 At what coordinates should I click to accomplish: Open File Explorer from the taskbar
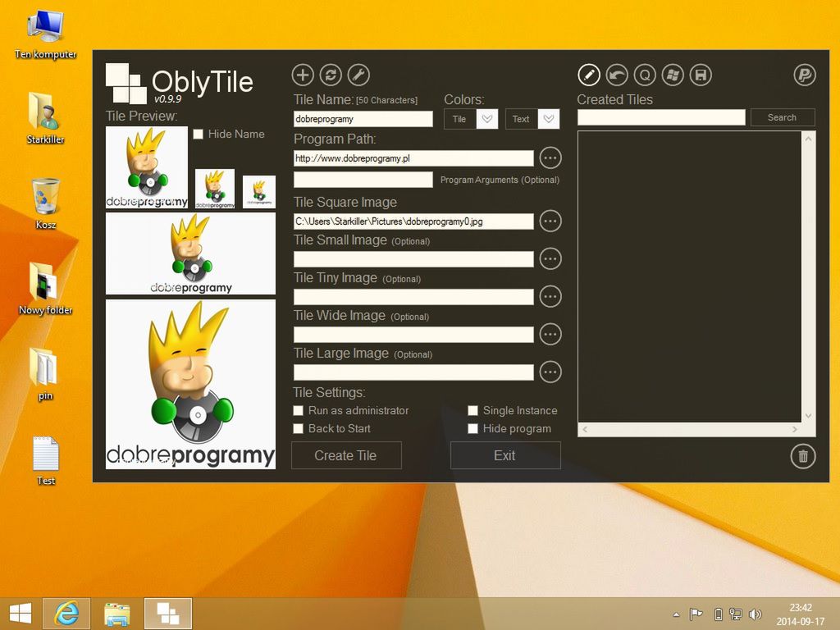(x=116, y=614)
